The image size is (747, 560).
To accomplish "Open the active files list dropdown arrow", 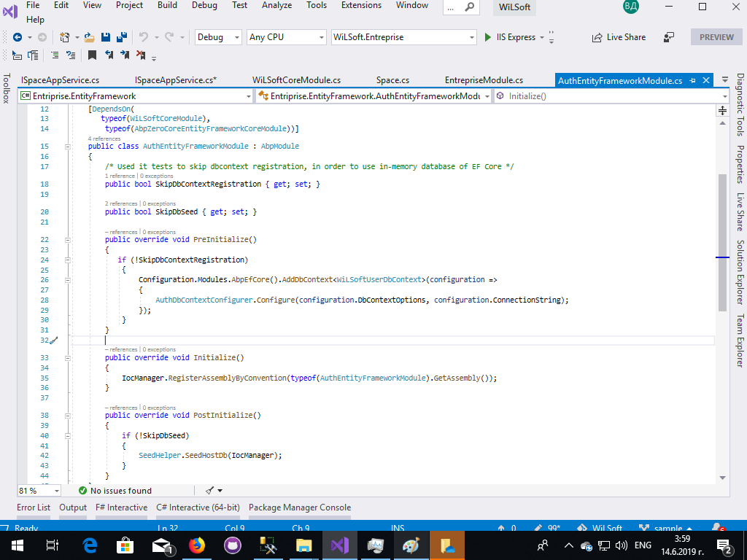I will (724, 79).
